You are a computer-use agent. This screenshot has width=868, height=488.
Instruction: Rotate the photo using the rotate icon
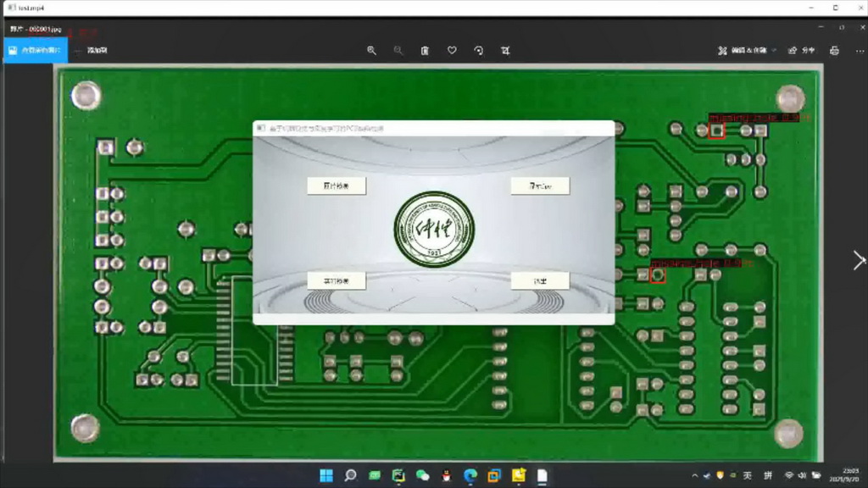click(479, 51)
